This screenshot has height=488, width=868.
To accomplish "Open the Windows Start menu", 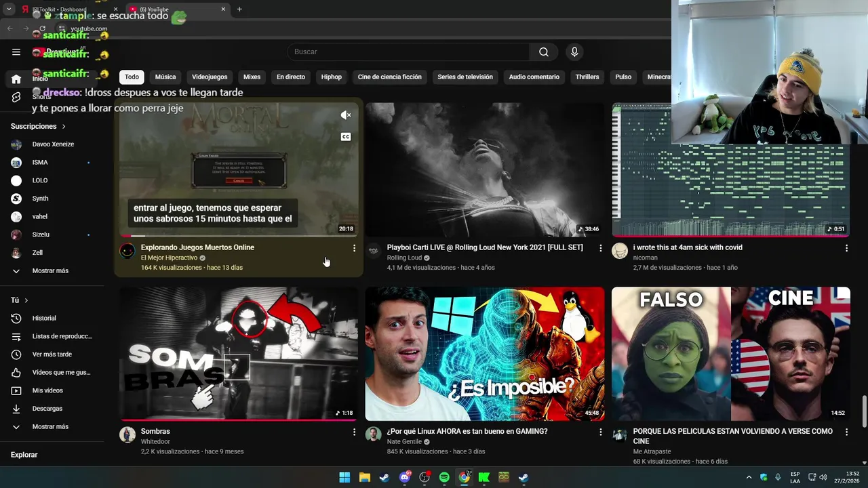I will pos(344,477).
